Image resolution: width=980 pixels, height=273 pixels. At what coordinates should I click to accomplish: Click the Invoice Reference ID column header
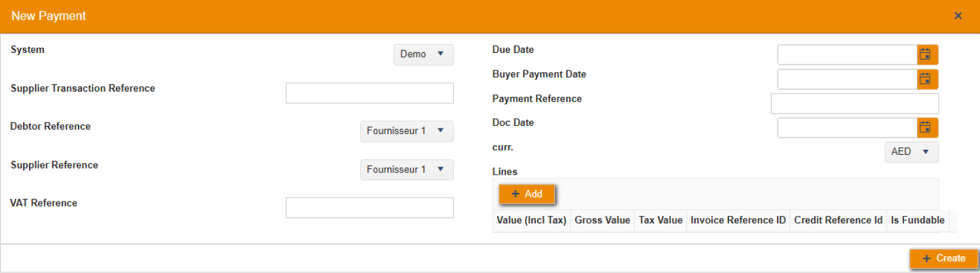(738, 221)
